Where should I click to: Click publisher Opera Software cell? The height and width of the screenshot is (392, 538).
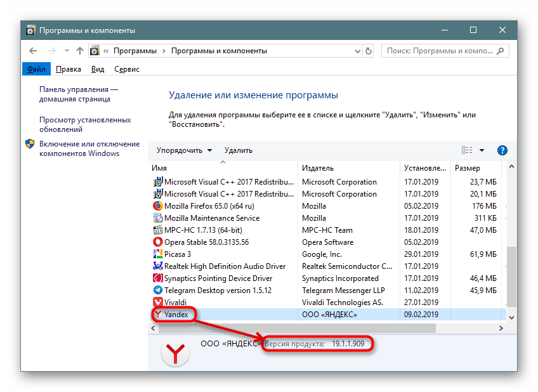click(x=327, y=242)
